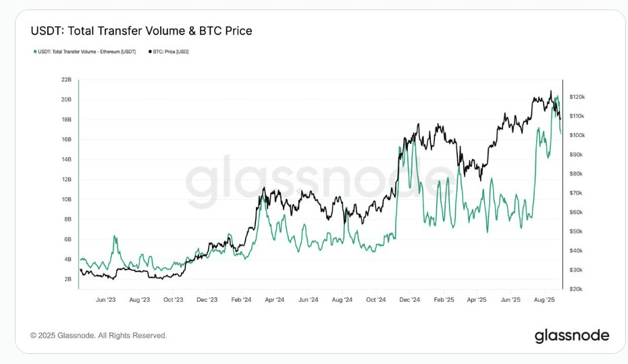Click the Glassnode copyright notice
The width and height of the screenshot is (628, 364).
[99, 336]
